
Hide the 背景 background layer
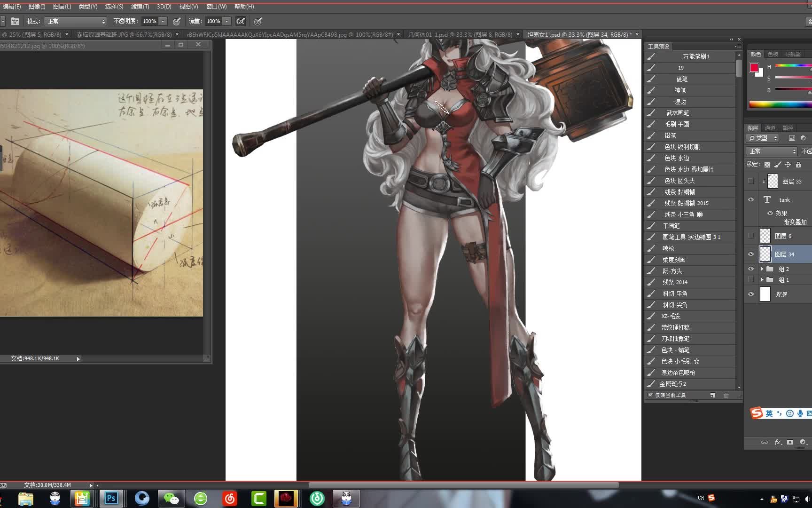click(x=751, y=294)
